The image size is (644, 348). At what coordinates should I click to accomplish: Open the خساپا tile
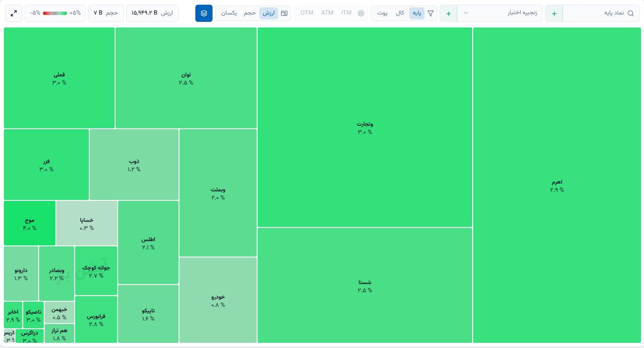[x=87, y=223]
